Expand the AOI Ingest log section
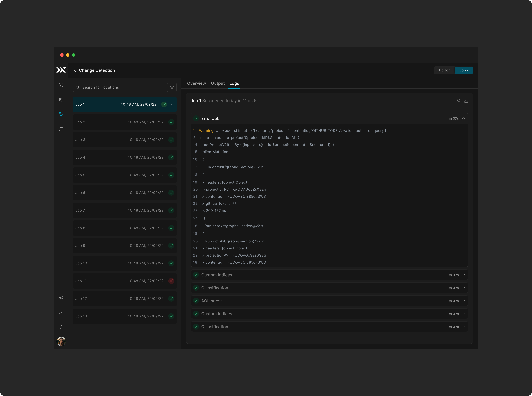 tap(463, 301)
